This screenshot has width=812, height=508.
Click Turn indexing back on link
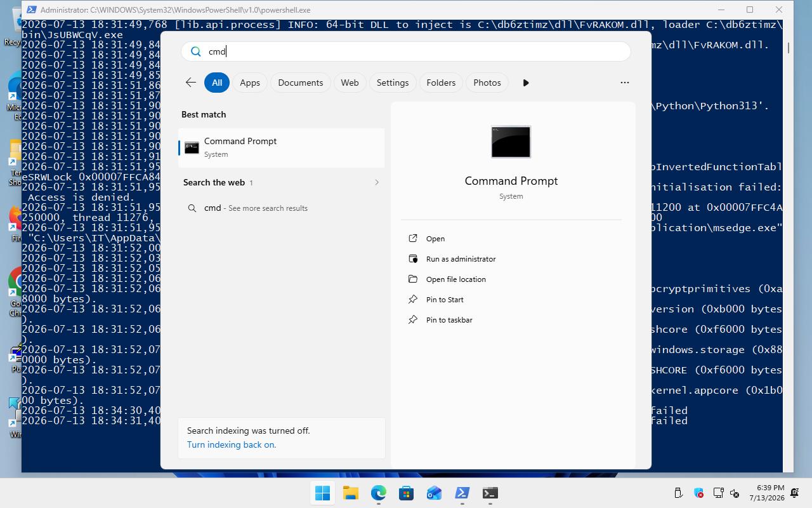pyautogui.click(x=232, y=444)
